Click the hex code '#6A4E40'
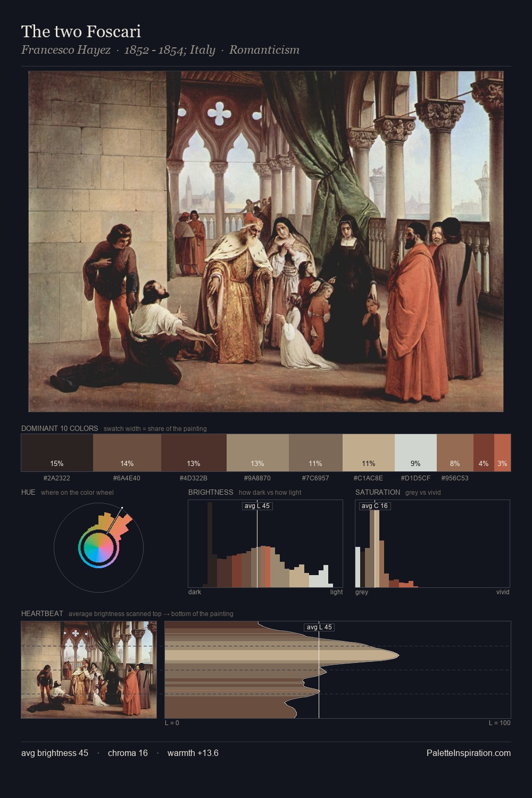 (x=127, y=478)
